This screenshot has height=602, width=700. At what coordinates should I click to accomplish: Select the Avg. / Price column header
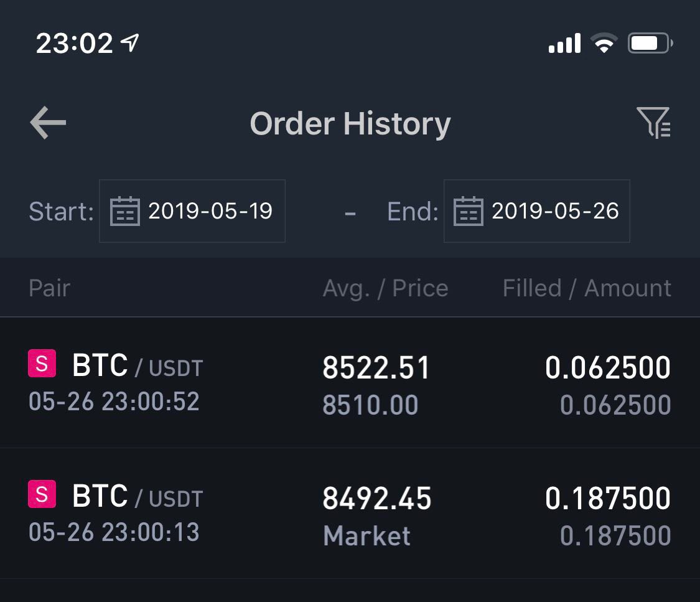pos(386,288)
